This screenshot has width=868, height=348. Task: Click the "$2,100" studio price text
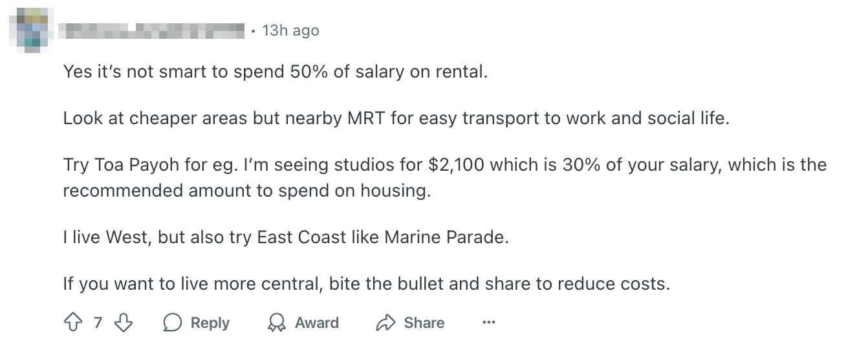(457, 165)
